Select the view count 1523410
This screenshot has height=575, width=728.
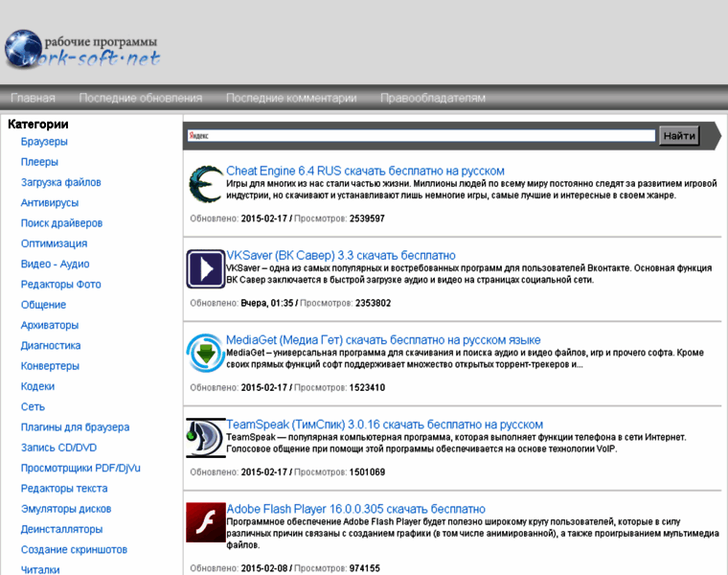[367, 388]
